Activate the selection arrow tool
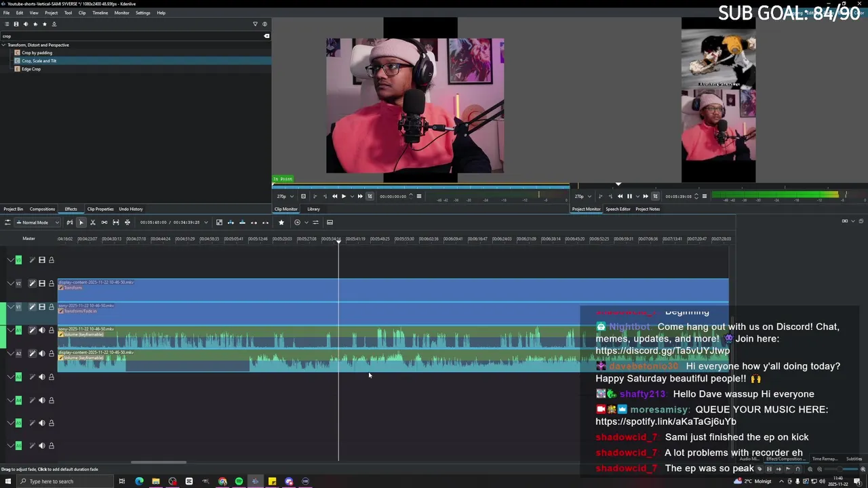The height and width of the screenshot is (488, 868). click(x=81, y=222)
